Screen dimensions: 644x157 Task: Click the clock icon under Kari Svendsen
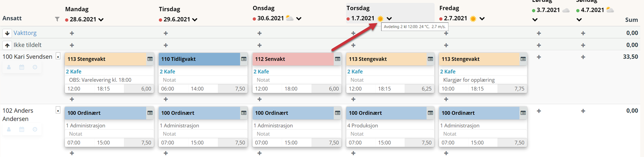(x=35, y=67)
